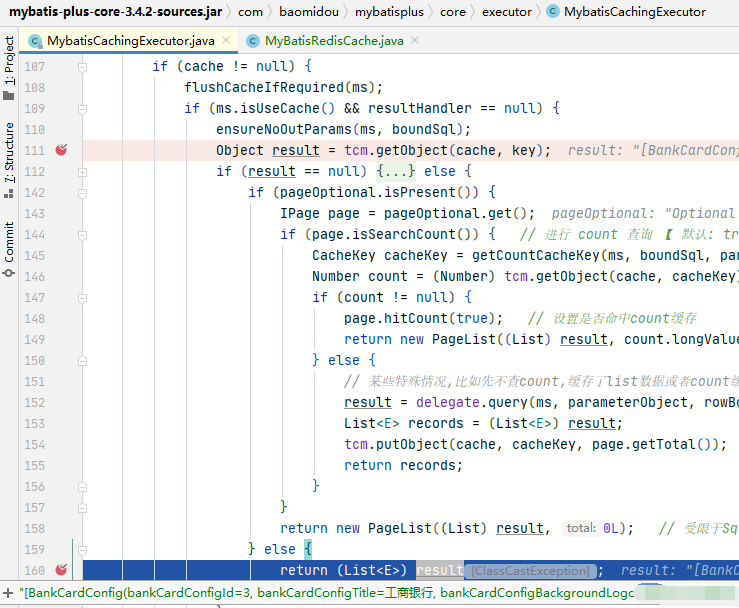
Task: Toggle the breakpoint on line 160
Action: pyautogui.click(x=61, y=570)
